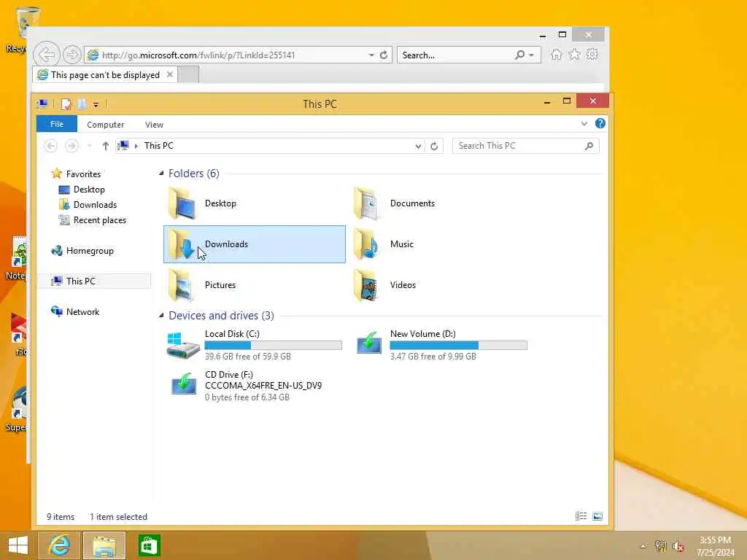
Task: Open Internet Explorer address bar dropdown
Action: click(x=371, y=55)
